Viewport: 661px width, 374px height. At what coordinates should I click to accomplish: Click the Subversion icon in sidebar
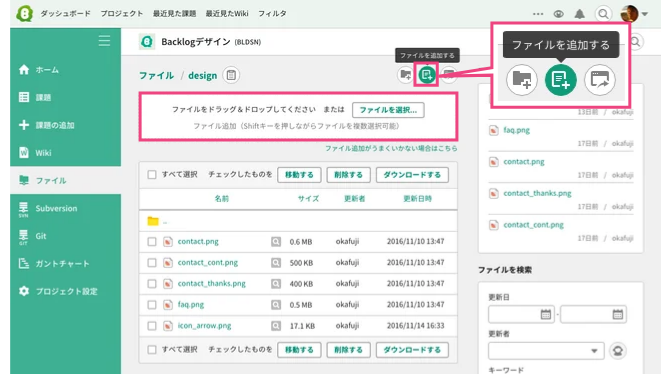pyautogui.click(x=24, y=209)
